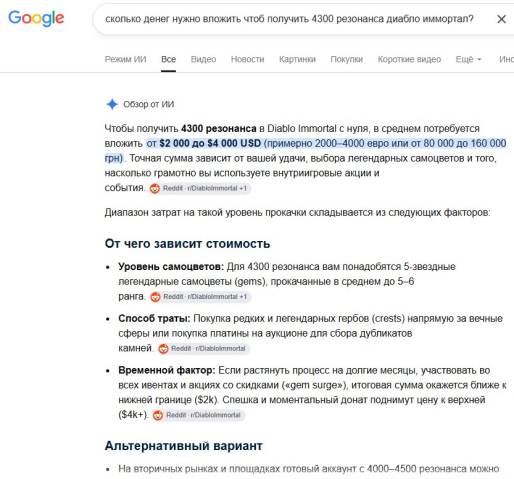The width and height of the screenshot is (514, 479).
Task: Click highlighted «$2 000 до $4 000 USD» text
Action: (x=210, y=143)
